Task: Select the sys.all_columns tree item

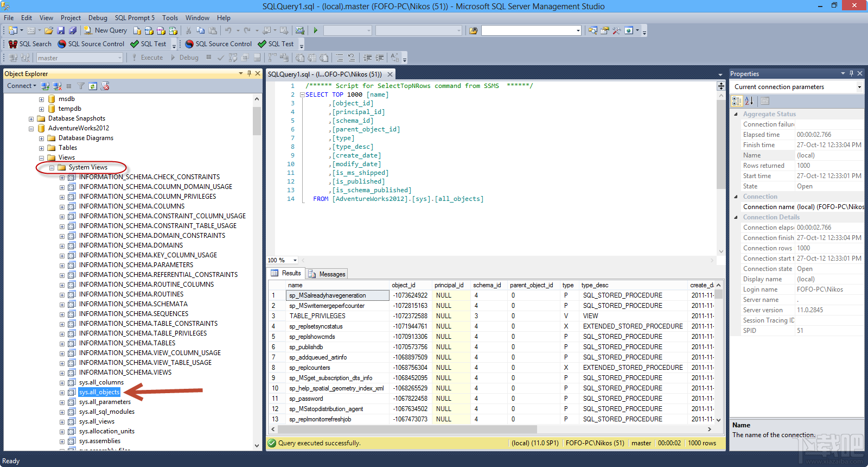Action: 101,383
